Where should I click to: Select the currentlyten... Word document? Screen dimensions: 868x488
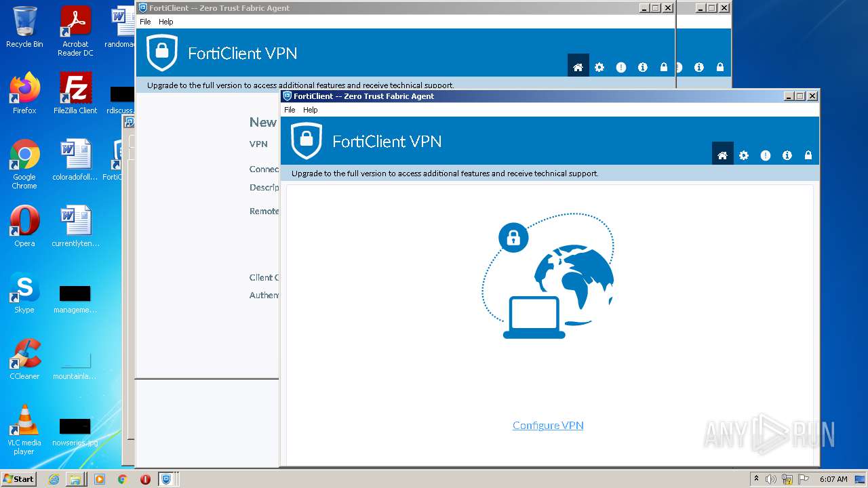pyautogui.click(x=75, y=226)
